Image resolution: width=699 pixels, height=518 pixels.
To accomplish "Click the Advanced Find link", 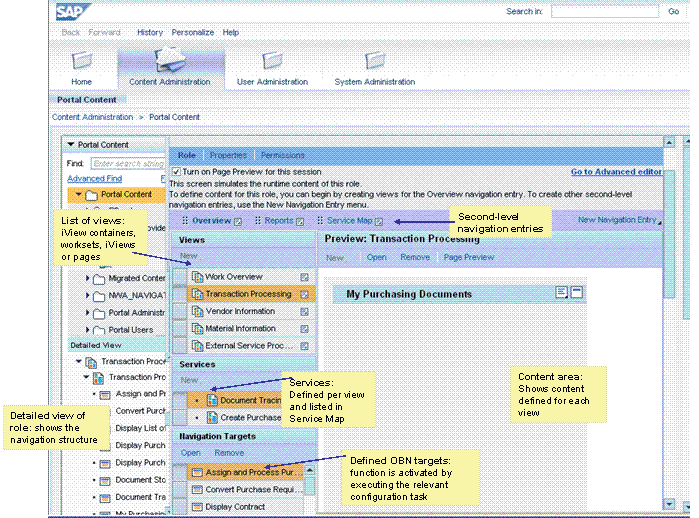I will (x=95, y=178).
